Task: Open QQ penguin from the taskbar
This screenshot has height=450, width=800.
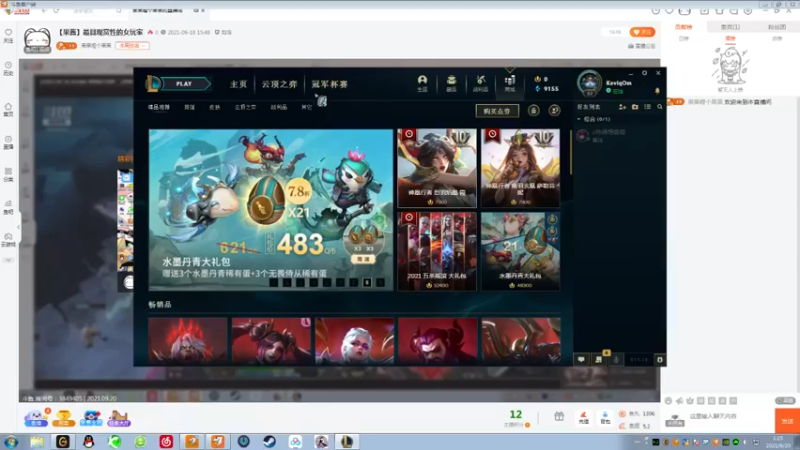Action: coord(88,442)
